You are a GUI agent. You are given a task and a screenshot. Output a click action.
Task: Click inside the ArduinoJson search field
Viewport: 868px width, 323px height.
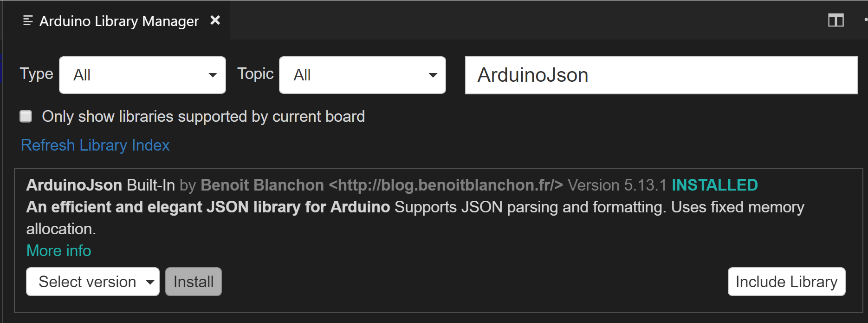(661, 74)
